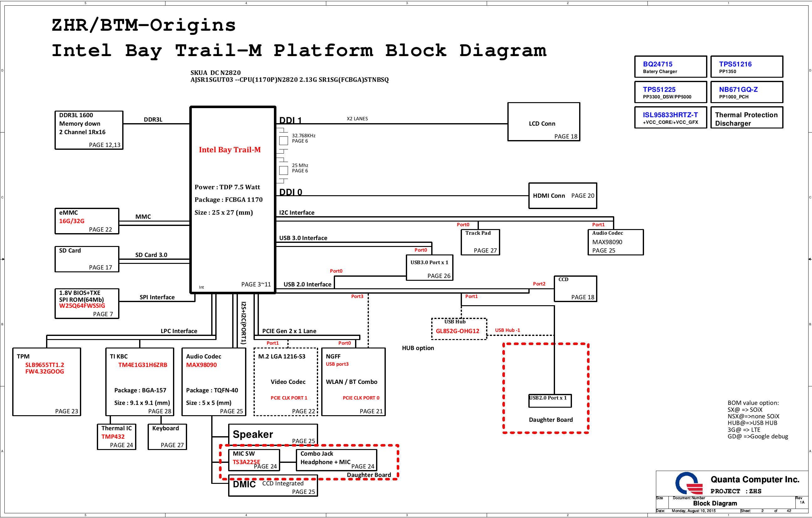Click the USB 3.0 Interface label
This screenshot has height=518, width=812.
(x=303, y=238)
